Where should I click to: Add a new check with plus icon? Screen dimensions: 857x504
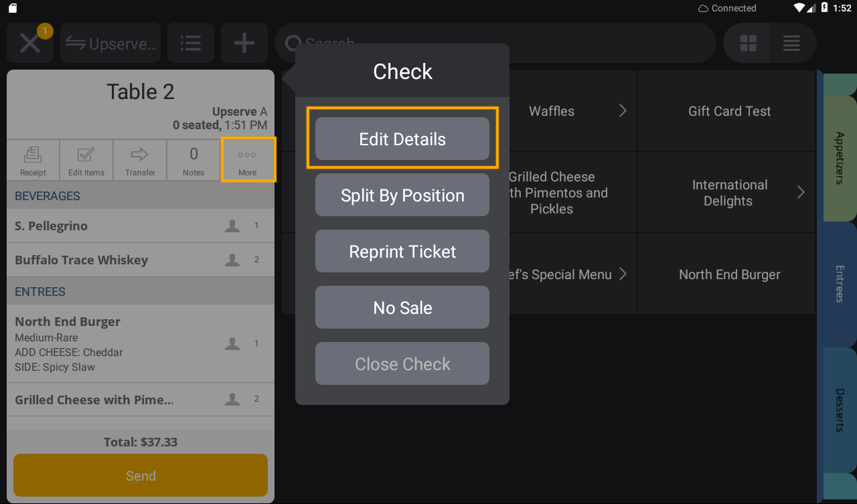tap(244, 44)
